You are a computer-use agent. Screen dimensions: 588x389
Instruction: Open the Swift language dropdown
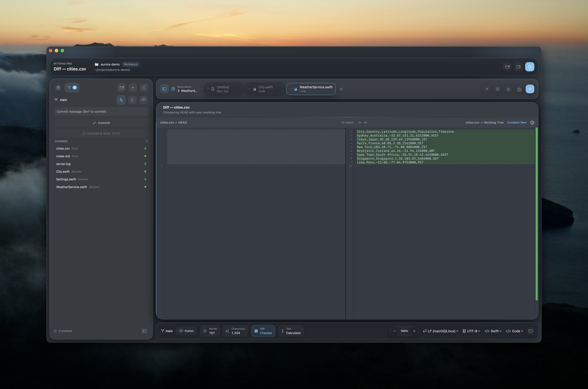tap(493, 331)
